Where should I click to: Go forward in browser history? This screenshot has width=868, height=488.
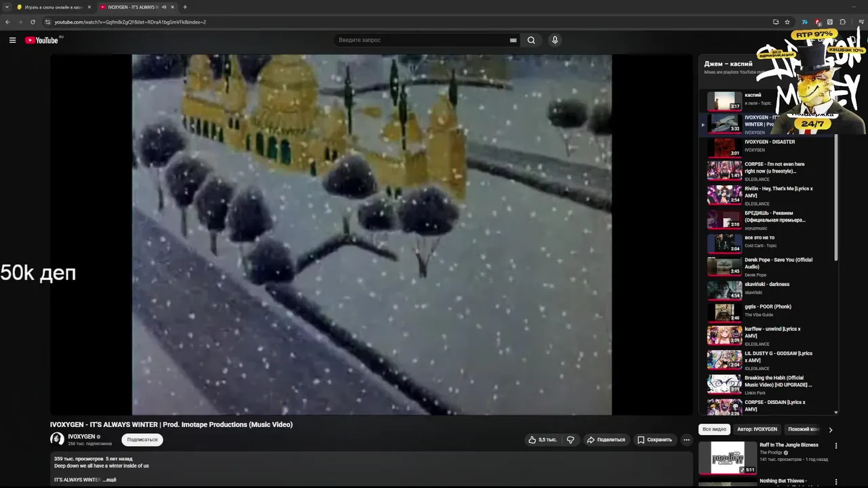pyautogui.click(x=20, y=22)
